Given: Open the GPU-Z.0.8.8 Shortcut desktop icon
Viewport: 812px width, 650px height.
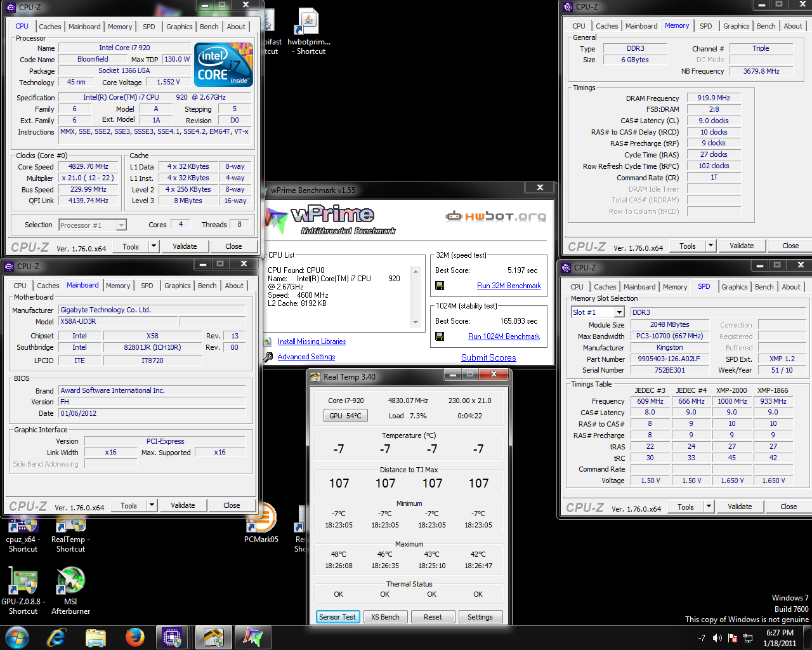Looking at the screenshot, I should tap(23, 591).
